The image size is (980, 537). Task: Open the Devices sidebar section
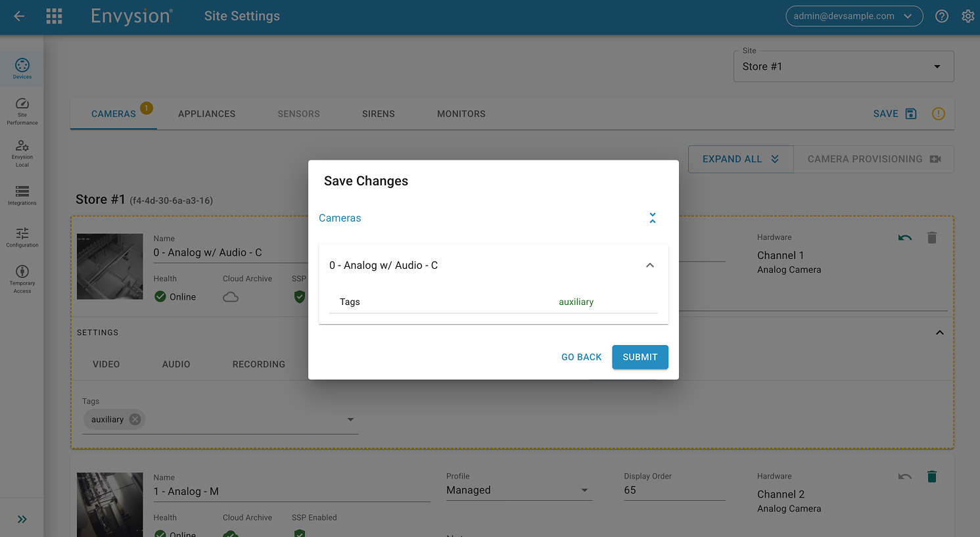point(22,68)
